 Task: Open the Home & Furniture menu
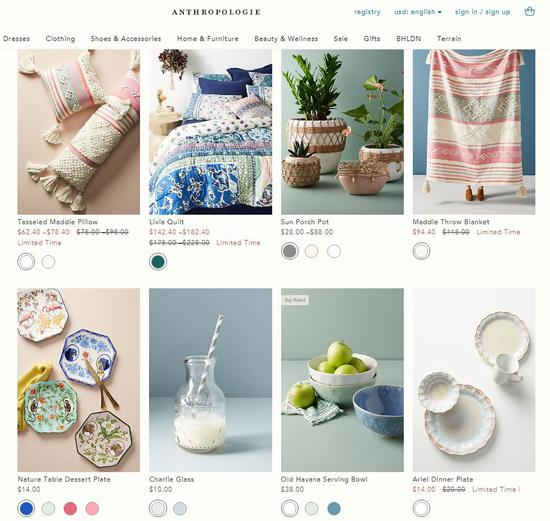coord(208,39)
